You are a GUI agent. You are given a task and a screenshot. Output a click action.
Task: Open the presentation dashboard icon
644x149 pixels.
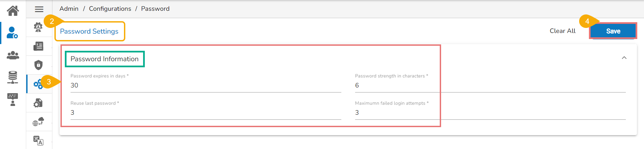point(13,100)
